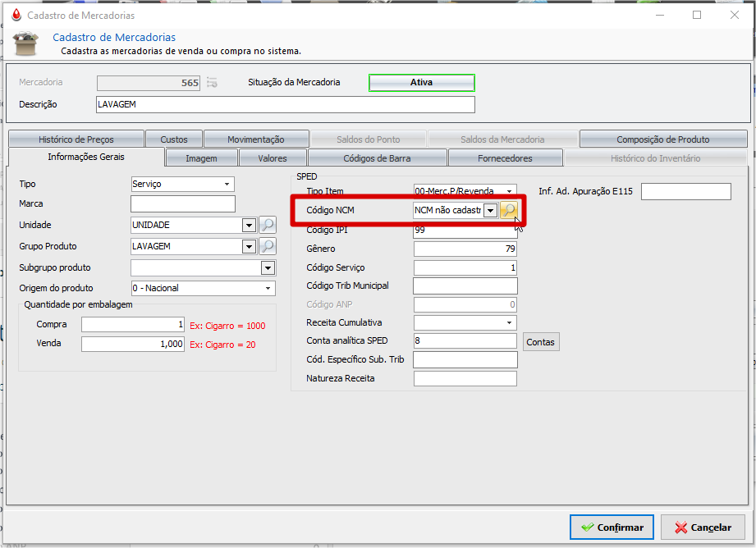
Task: Switch to the Fornecedores tab
Action: (506, 158)
